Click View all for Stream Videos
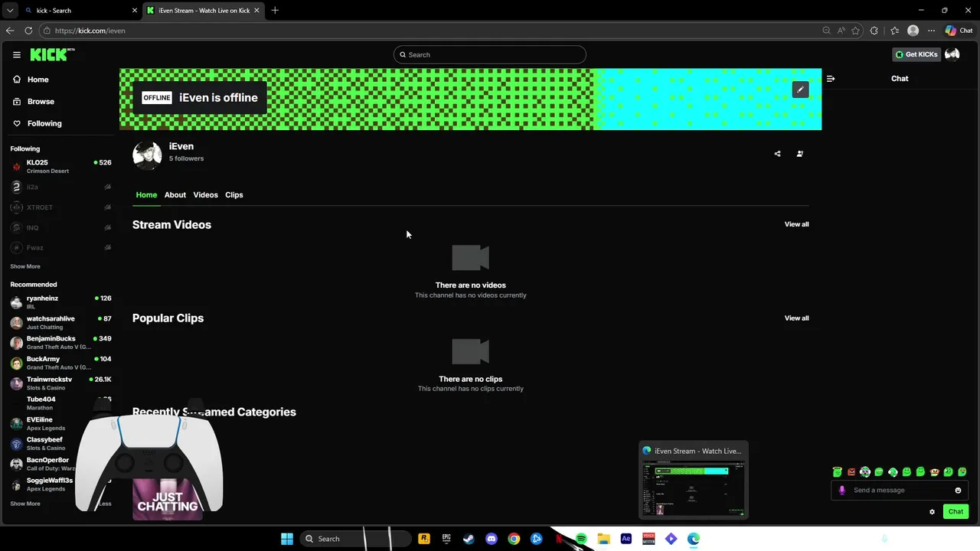This screenshot has height=551, width=980. (796, 224)
